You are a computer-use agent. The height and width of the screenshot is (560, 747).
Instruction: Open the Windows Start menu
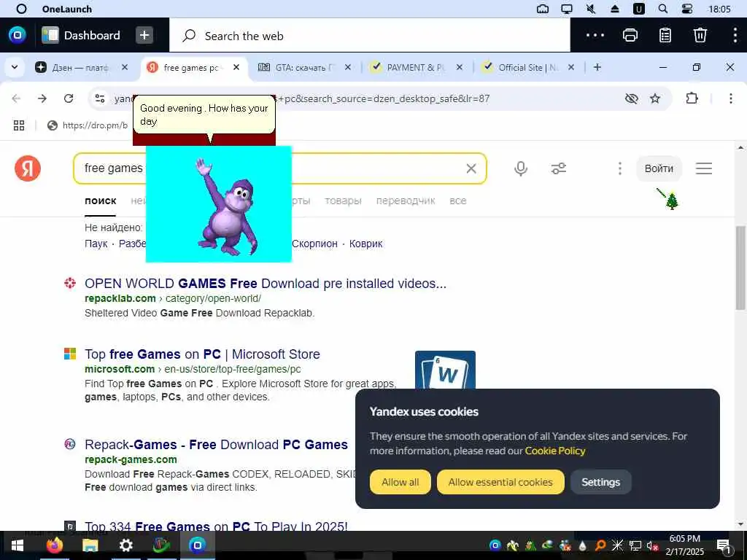click(x=18, y=545)
